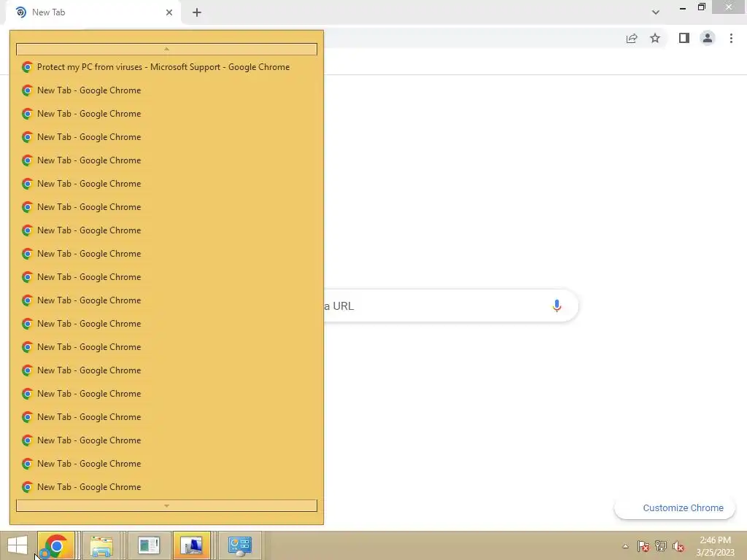Open the Protect my PC from viruses window
This screenshot has height=560, width=747.
coord(166,67)
